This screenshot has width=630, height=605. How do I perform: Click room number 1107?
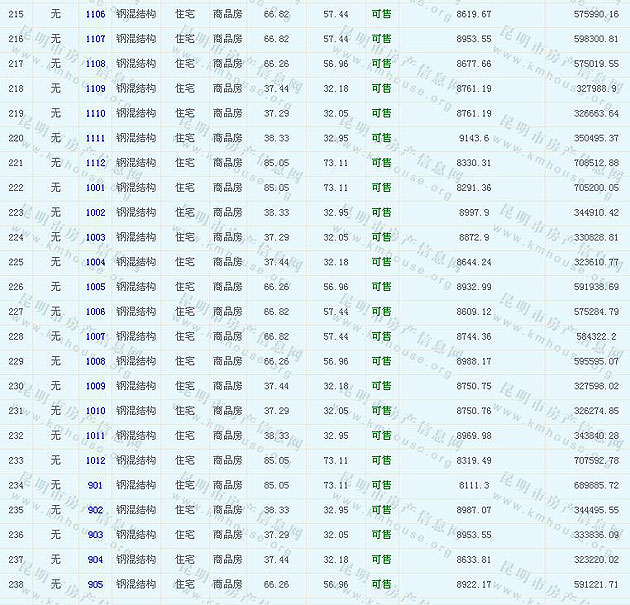pyautogui.click(x=95, y=39)
